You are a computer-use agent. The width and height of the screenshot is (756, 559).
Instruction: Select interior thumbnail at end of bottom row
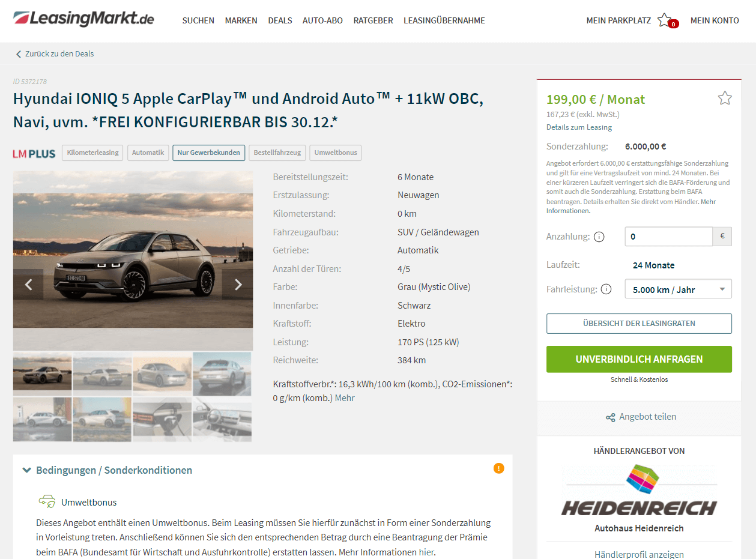tap(222, 419)
